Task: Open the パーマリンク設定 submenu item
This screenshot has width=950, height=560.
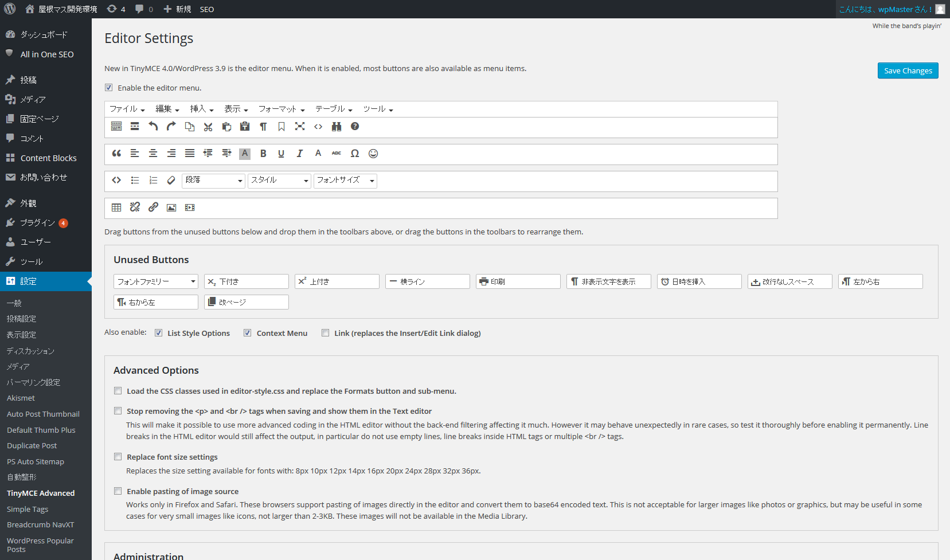Action: coord(33,382)
